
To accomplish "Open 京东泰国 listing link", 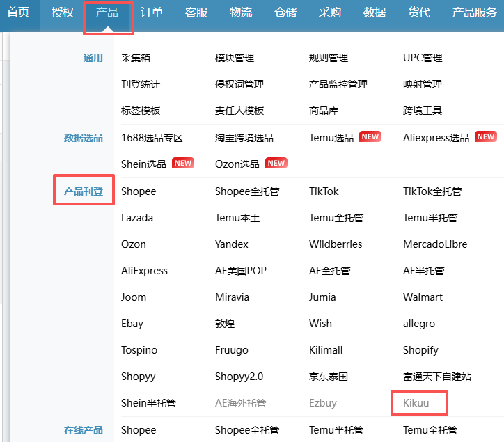I will pyautogui.click(x=329, y=377).
